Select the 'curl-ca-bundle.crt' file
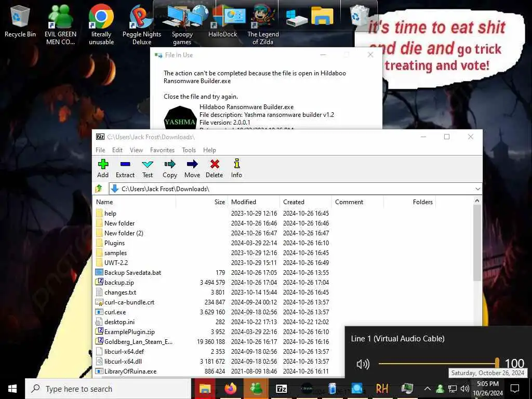Image resolution: width=532 pixels, height=399 pixels. pyautogui.click(x=212, y=302)
